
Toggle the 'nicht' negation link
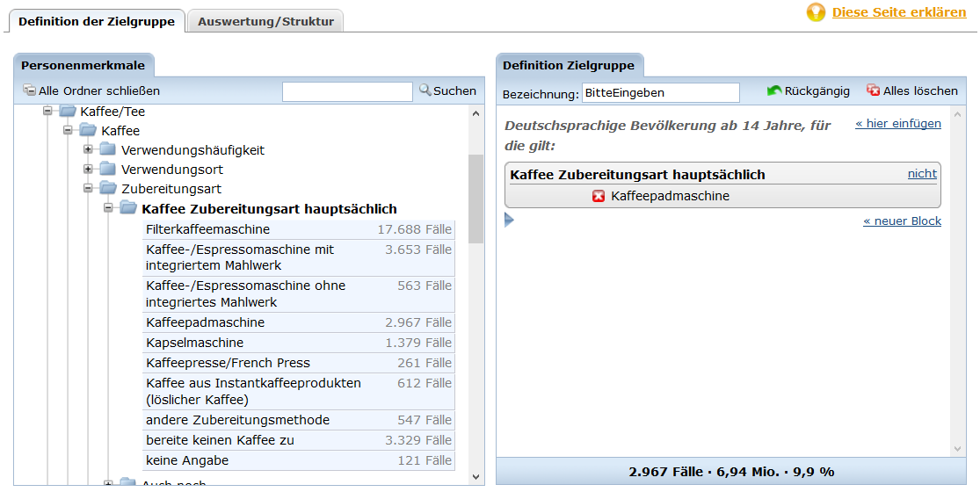coord(921,174)
